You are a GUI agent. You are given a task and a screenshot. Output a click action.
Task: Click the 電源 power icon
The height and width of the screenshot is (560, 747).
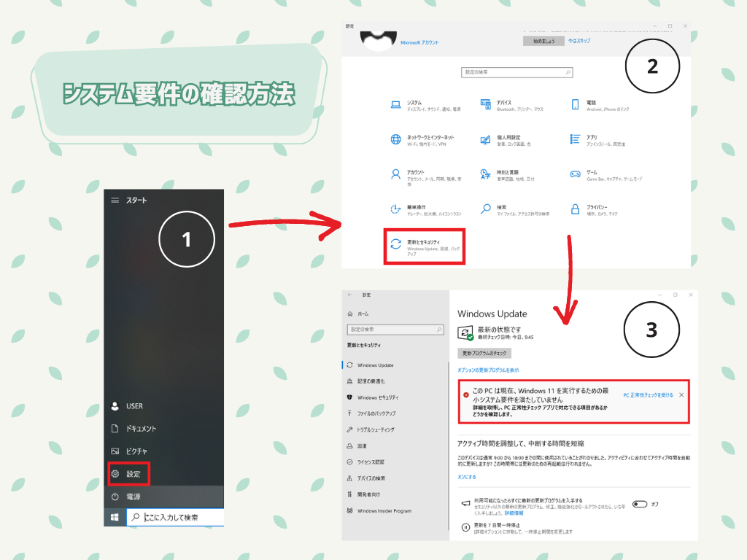point(115,497)
